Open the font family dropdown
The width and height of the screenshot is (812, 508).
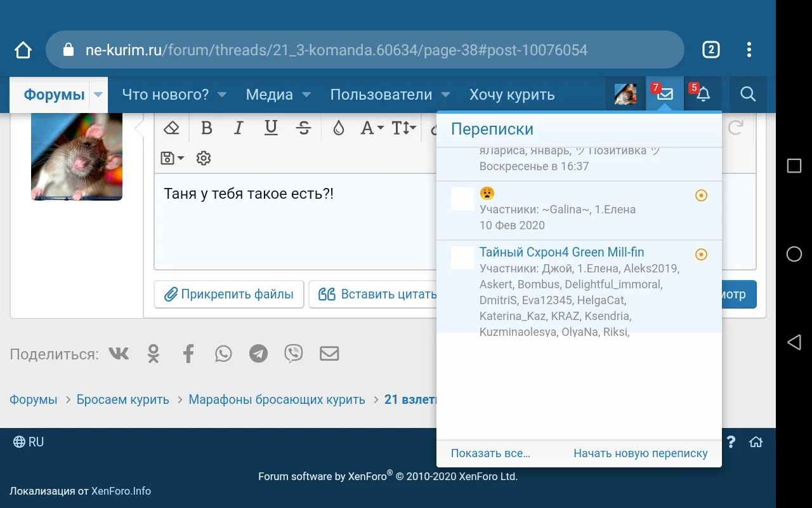[x=371, y=128]
